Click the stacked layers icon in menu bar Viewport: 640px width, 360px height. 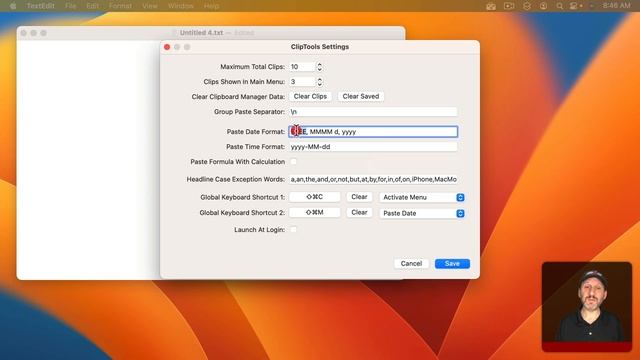point(527,6)
